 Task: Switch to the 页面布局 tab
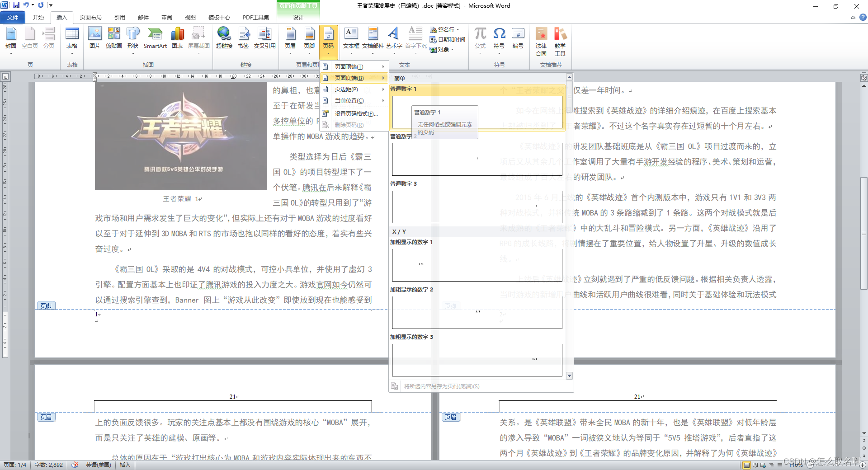tap(90, 17)
